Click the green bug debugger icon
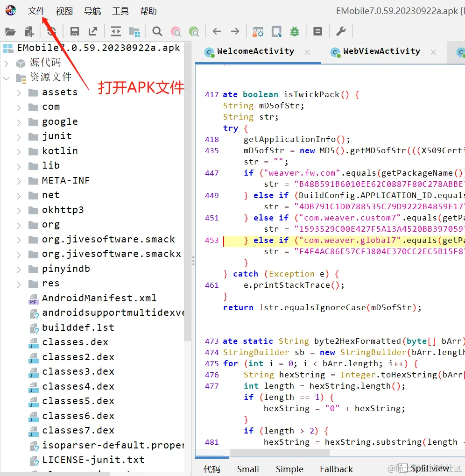The height and width of the screenshot is (476, 465). click(x=294, y=31)
